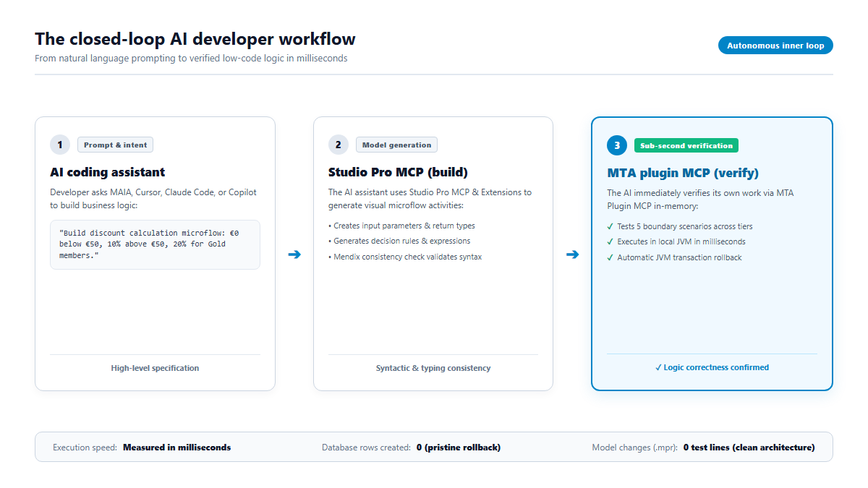Select the Prompt & intent tag
868x488 pixels.
115,145
